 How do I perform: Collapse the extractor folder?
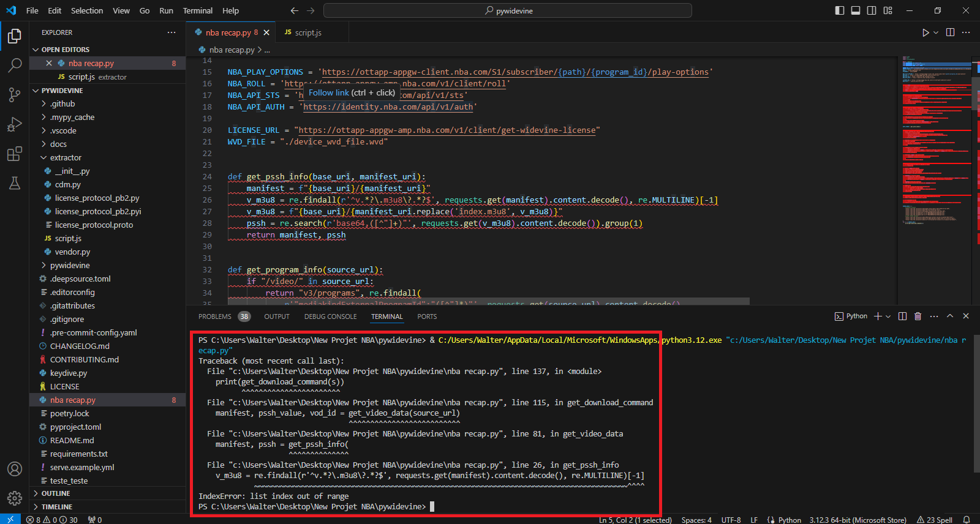coord(66,157)
